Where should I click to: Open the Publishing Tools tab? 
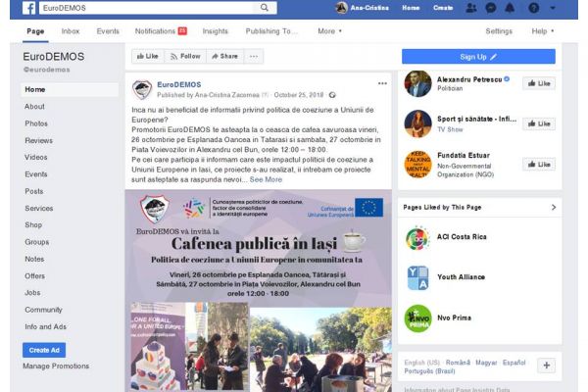point(271,31)
